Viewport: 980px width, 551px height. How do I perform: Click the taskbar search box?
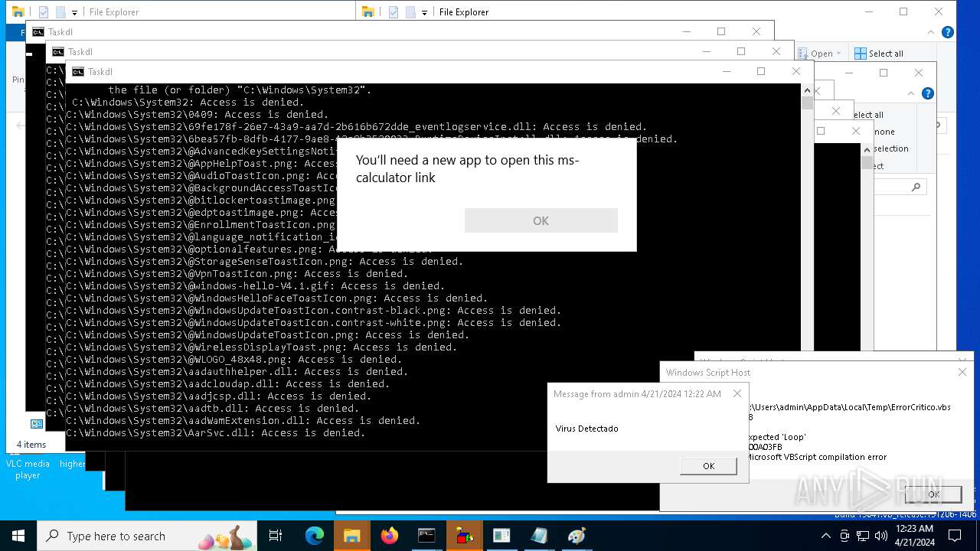[x=147, y=536]
